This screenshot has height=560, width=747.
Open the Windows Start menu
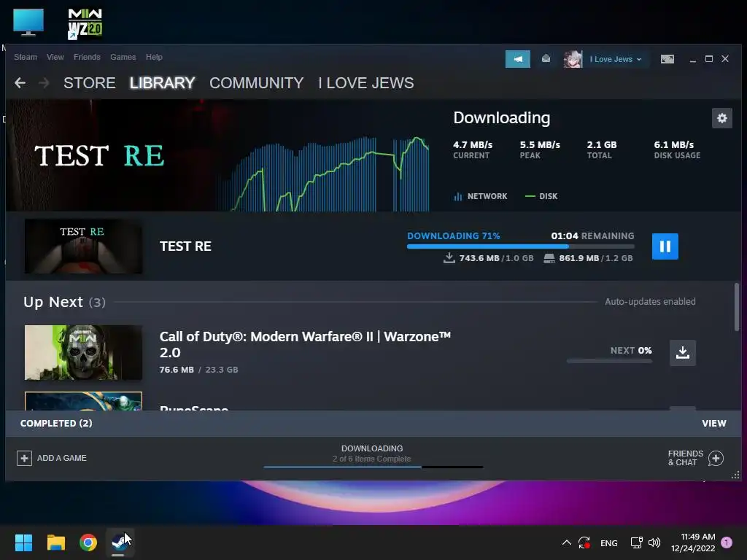(23, 542)
